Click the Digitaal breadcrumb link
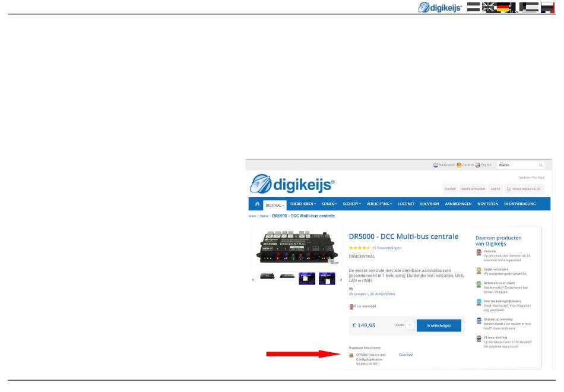 pyautogui.click(x=264, y=216)
